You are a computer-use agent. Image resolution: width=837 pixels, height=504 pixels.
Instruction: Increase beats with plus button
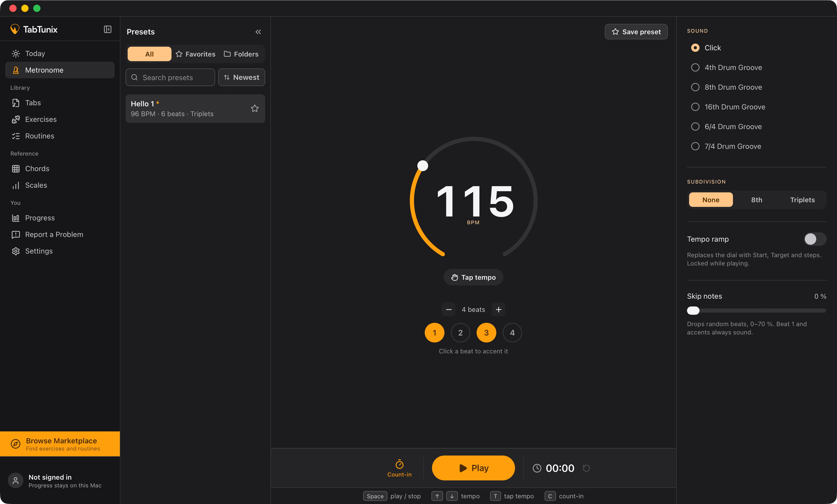498,310
